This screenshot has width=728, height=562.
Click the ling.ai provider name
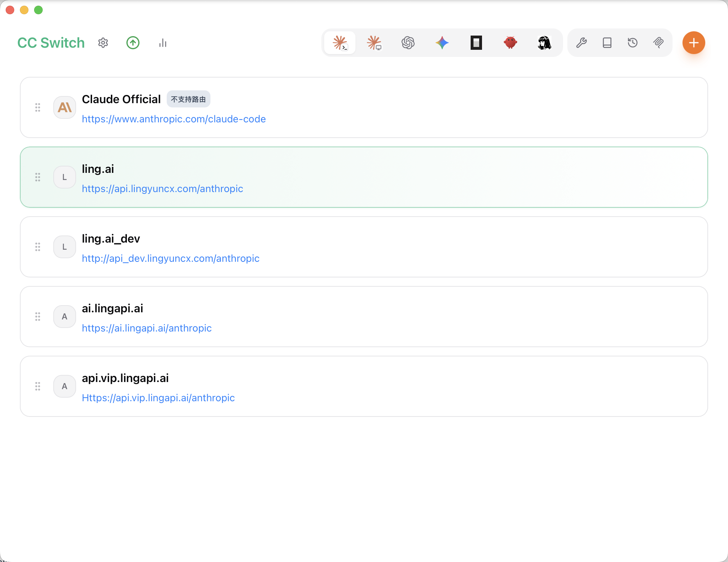point(98,169)
